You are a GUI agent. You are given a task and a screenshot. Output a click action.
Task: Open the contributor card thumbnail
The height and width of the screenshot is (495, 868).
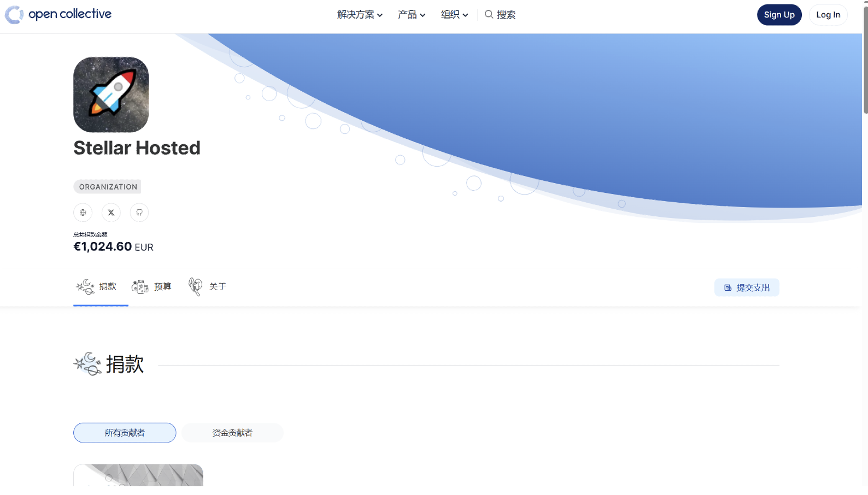click(x=138, y=475)
